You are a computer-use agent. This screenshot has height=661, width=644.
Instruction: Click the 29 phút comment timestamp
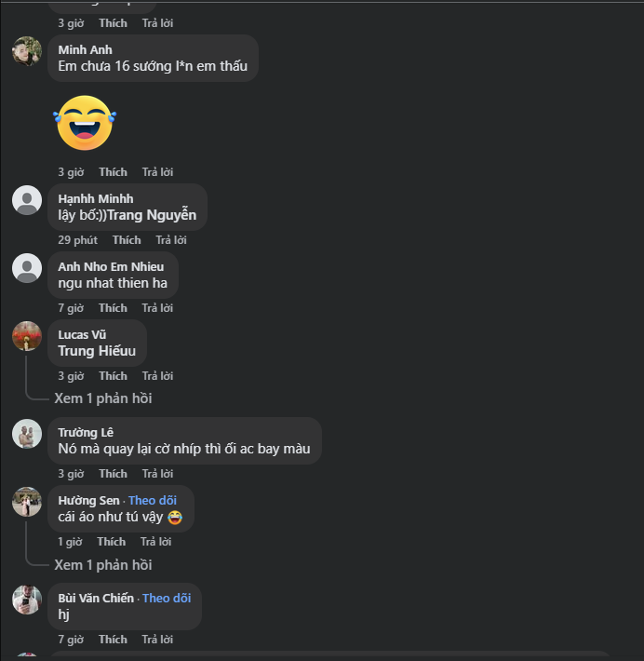[77, 240]
